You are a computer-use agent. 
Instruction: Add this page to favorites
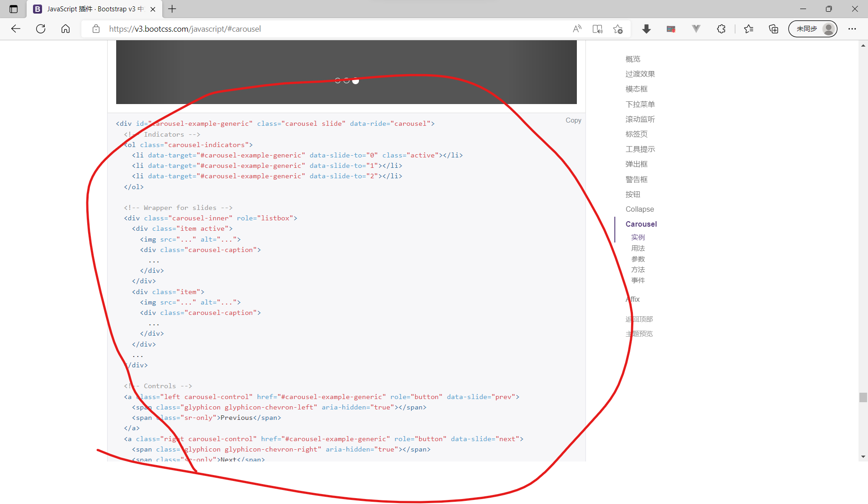[618, 29]
